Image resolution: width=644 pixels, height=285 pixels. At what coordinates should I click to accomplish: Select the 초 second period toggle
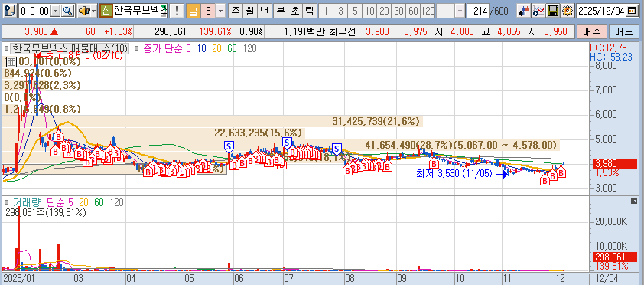295,11
